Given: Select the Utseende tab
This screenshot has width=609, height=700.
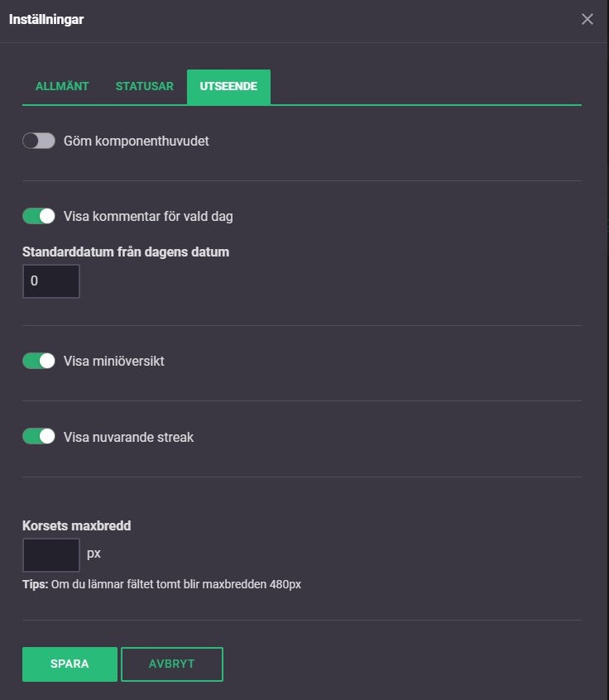Looking at the screenshot, I should point(228,86).
